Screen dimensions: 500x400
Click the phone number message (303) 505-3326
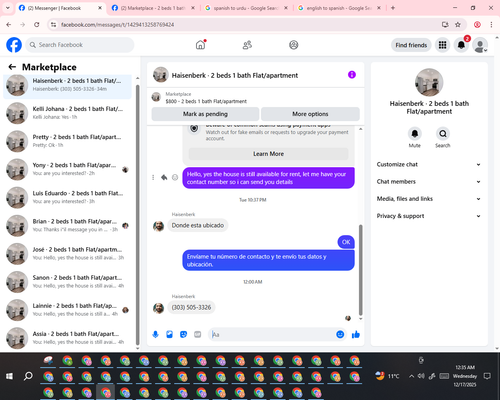tap(191, 307)
